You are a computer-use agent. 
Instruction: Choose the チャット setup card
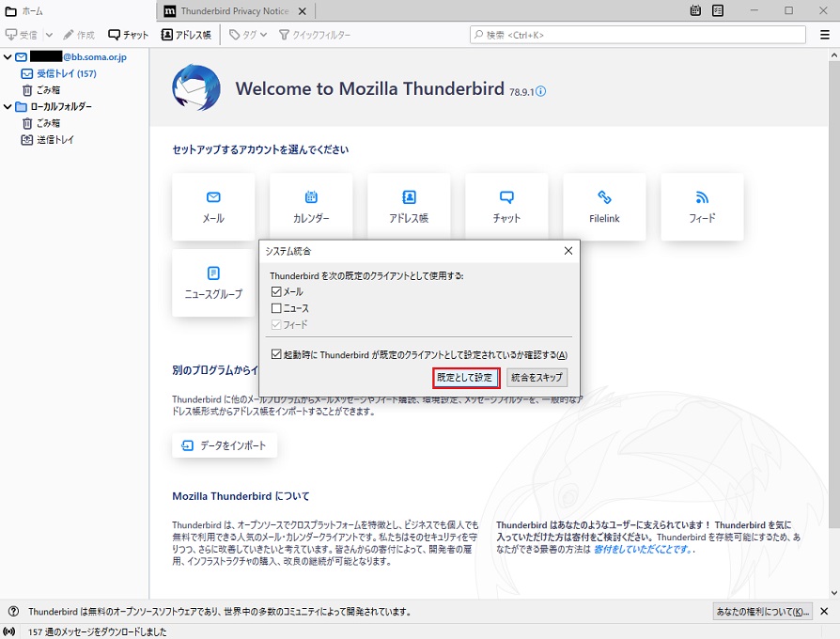(x=506, y=207)
